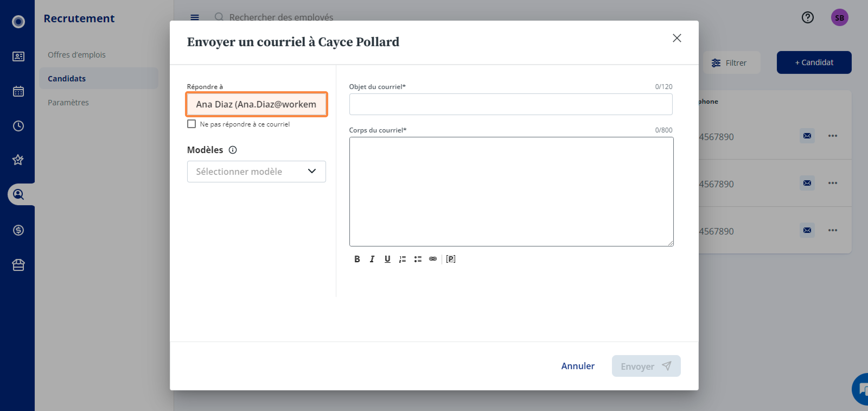The image size is (868, 411).
Task: Click the mail icon in first candidate row
Action: point(807,136)
